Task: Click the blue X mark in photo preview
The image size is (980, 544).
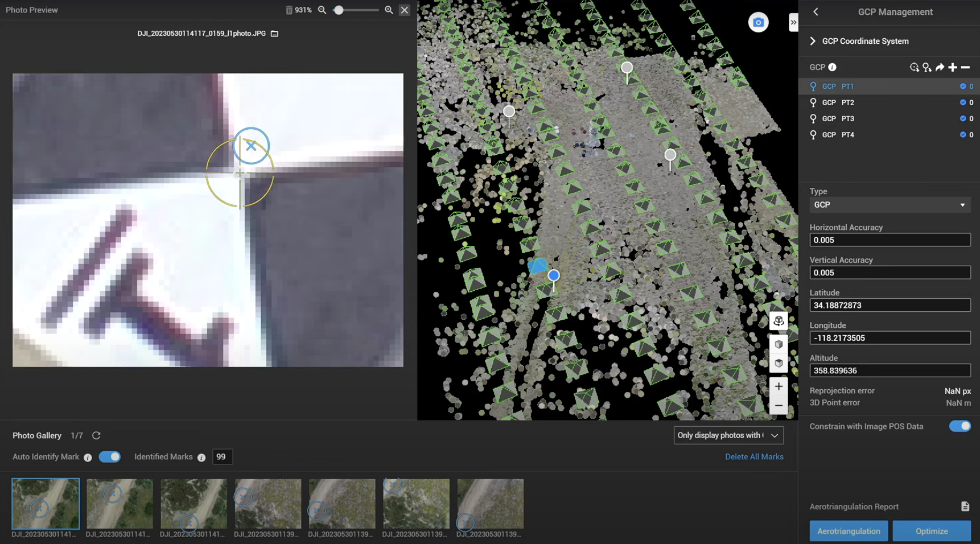Action: point(251,146)
